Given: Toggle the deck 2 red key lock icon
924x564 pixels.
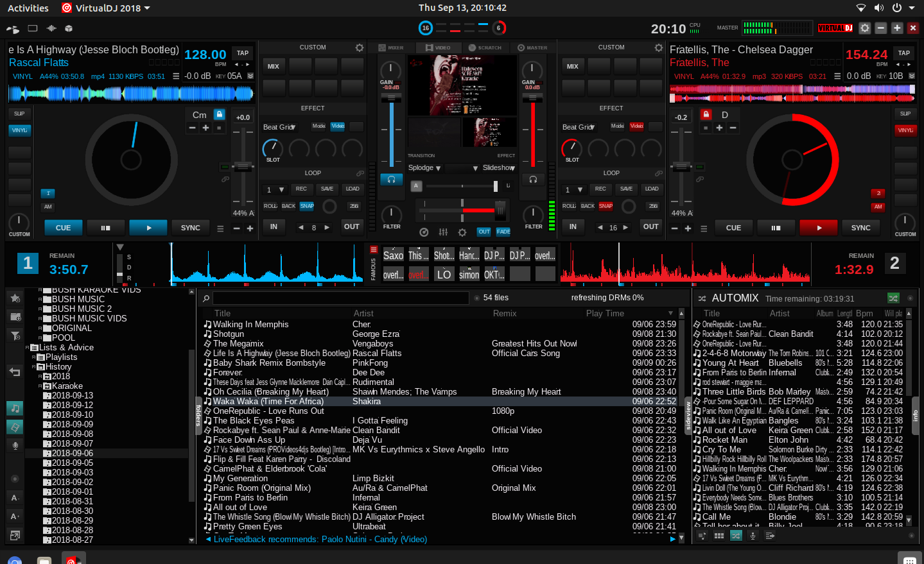Looking at the screenshot, I should coord(706,114).
